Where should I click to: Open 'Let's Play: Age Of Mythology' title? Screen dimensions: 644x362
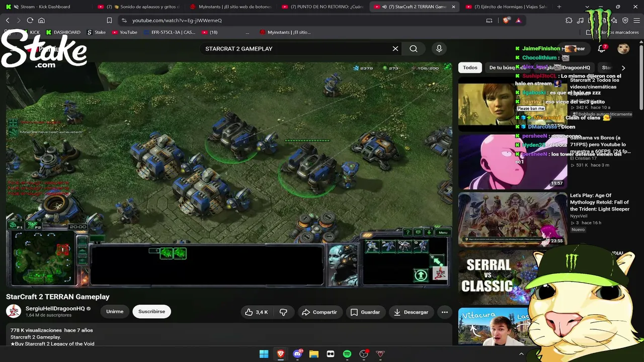coord(600,202)
